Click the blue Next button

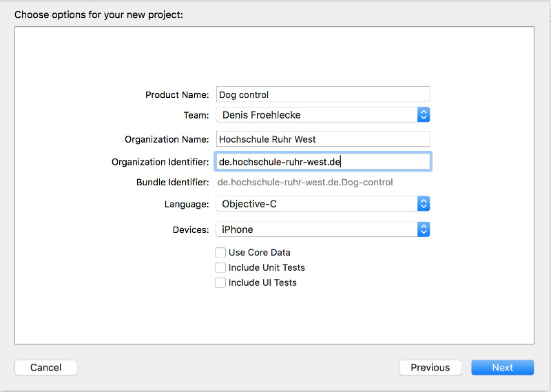tap(502, 367)
